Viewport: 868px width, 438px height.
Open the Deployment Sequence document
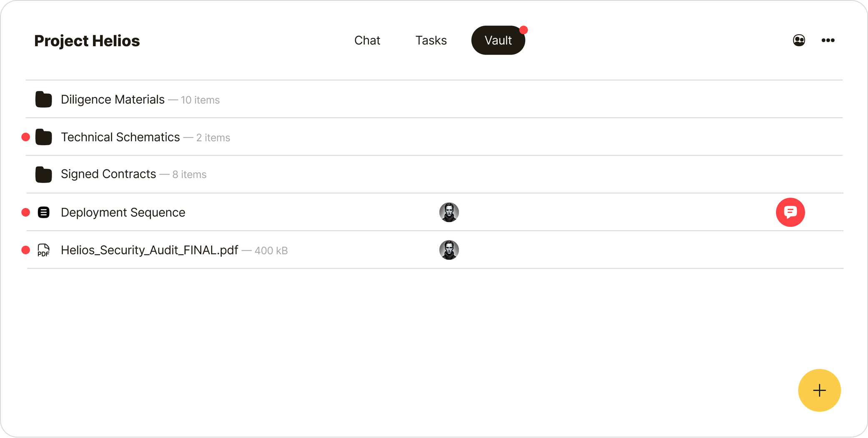point(123,212)
